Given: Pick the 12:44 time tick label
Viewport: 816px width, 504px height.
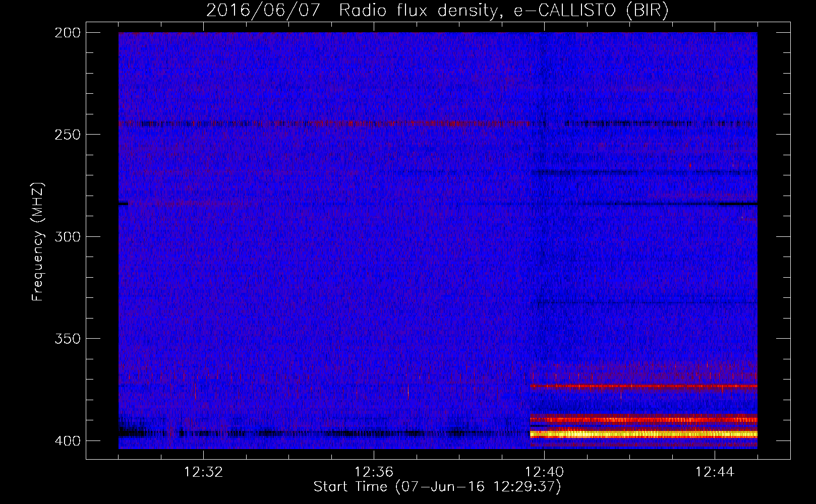Looking at the screenshot, I should coord(715,472).
